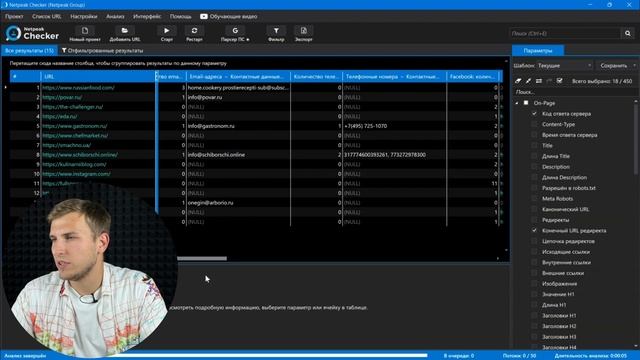The height and width of the screenshot is (360, 640).
Task: Switch to Все результаты (15) tab
Action: click(x=29, y=51)
